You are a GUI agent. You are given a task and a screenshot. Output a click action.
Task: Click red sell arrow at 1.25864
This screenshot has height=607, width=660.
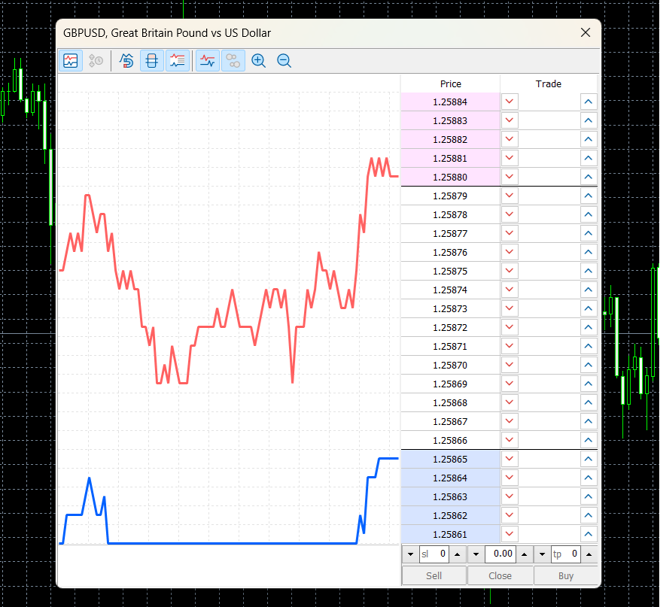(x=509, y=478)
